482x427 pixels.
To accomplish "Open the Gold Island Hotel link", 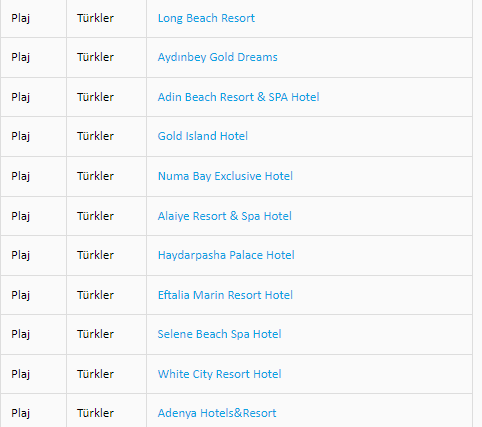I will pyautogui.click(x=203, y=136).
